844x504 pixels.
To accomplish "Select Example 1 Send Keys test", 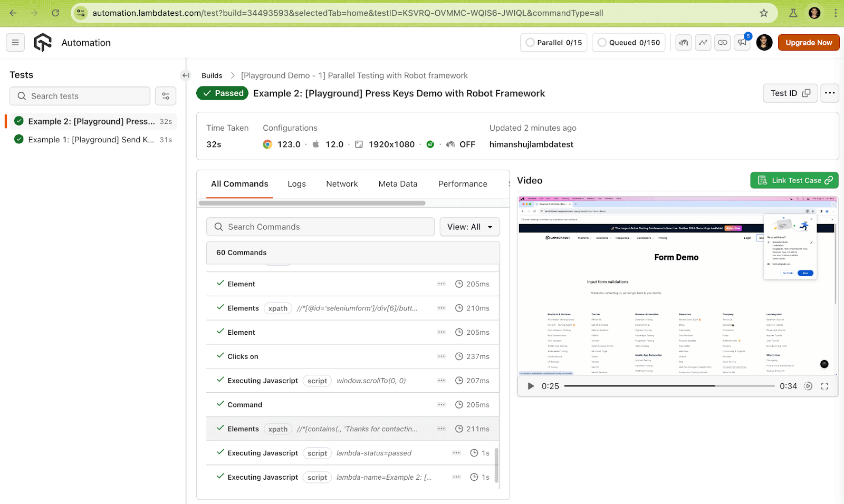I will pos(91,140).
